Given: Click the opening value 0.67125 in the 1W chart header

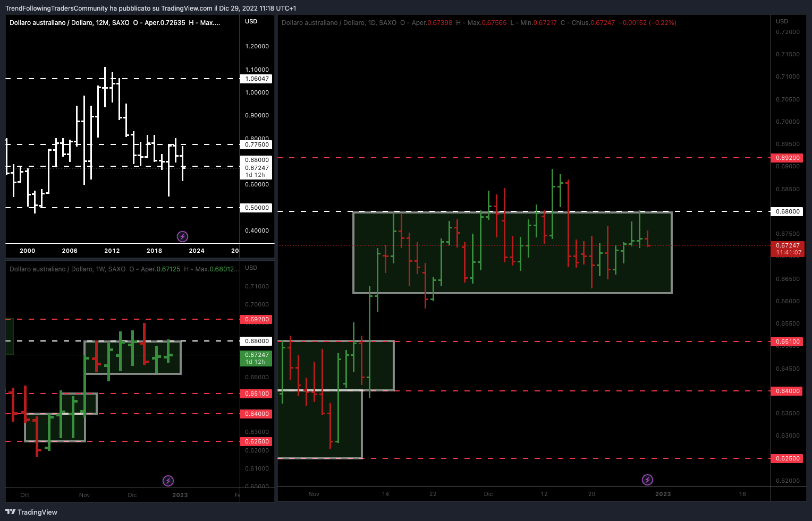Looking at the screenshot, I should [x=167, y=269].
